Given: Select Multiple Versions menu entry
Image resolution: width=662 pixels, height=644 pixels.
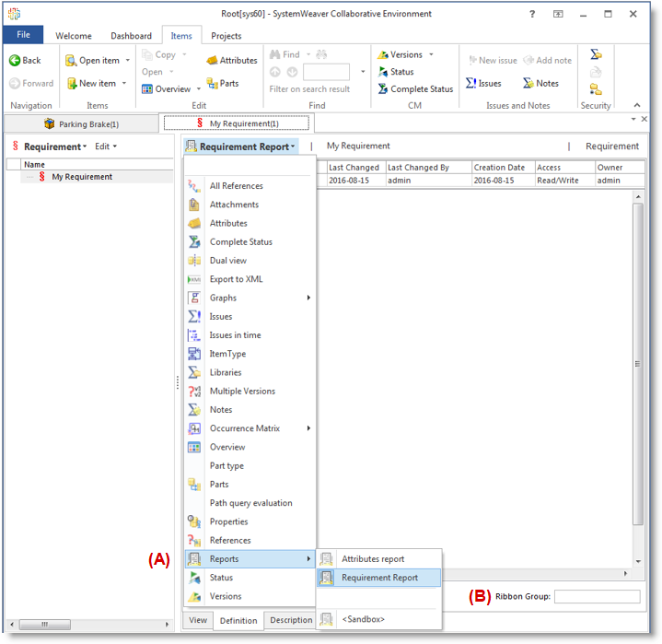Looking at the screenshot, I should click(x=250, y=391).
